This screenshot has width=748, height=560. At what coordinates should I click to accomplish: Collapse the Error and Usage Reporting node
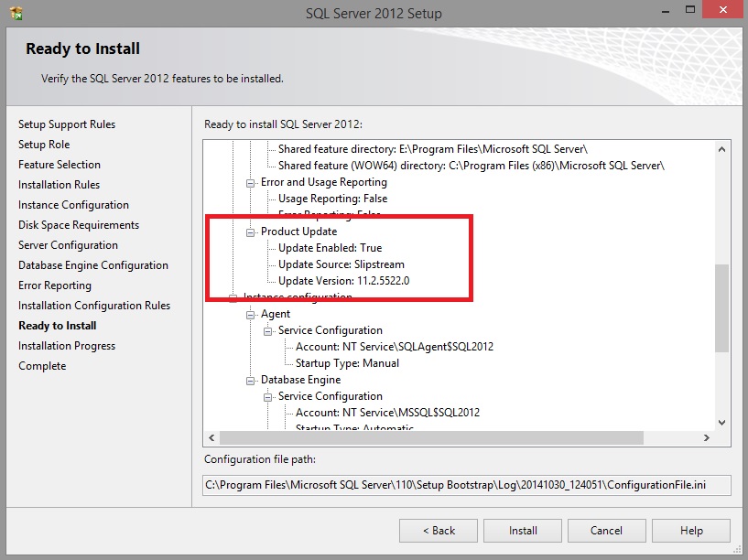click(250, 183)
